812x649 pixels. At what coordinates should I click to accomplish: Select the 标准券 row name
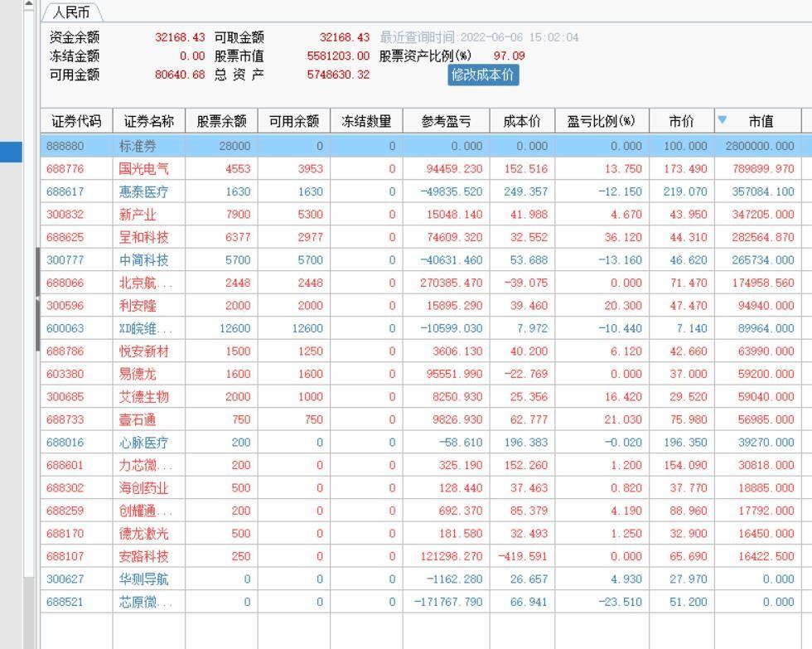pos(138,146)
